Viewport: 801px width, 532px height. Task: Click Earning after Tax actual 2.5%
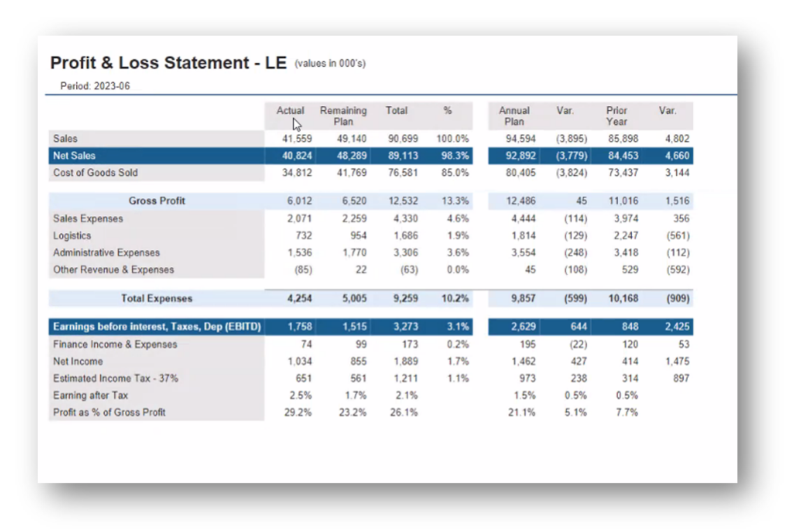301,396
